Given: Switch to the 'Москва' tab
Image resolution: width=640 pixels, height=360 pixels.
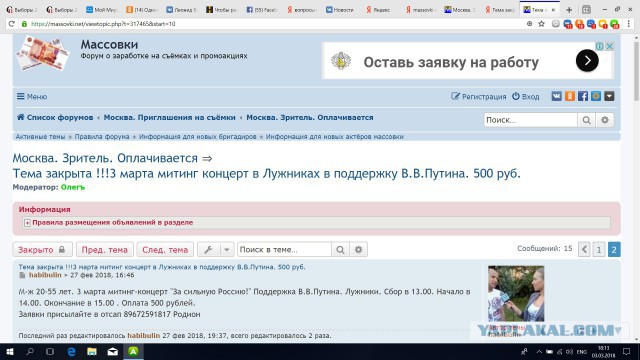Looking at the screenshot, I should 459,9.
